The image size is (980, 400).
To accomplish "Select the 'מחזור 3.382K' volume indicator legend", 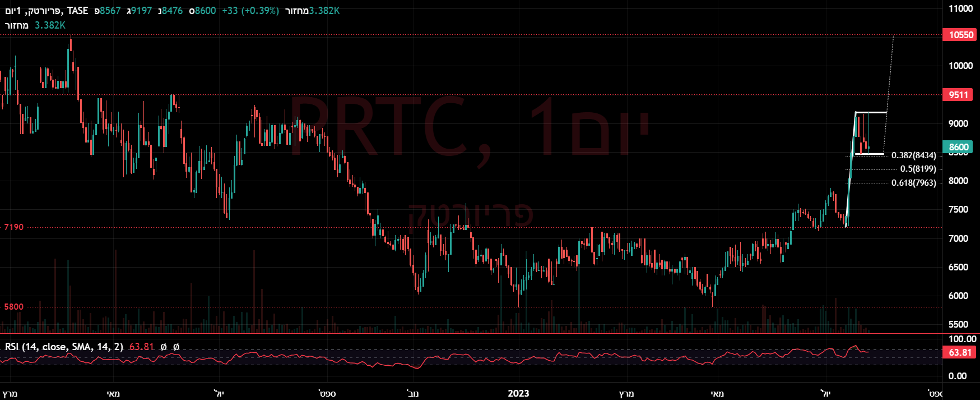I will point(35,25).
